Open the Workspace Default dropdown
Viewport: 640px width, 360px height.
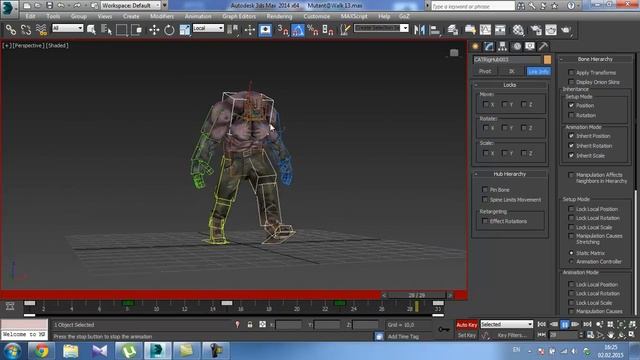pos(131,5)
